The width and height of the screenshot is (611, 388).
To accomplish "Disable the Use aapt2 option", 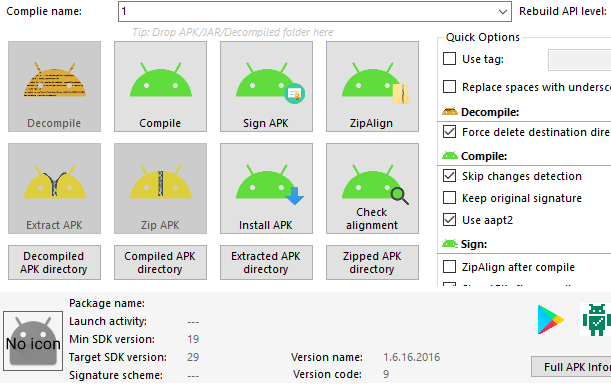I will coord(449,220).
